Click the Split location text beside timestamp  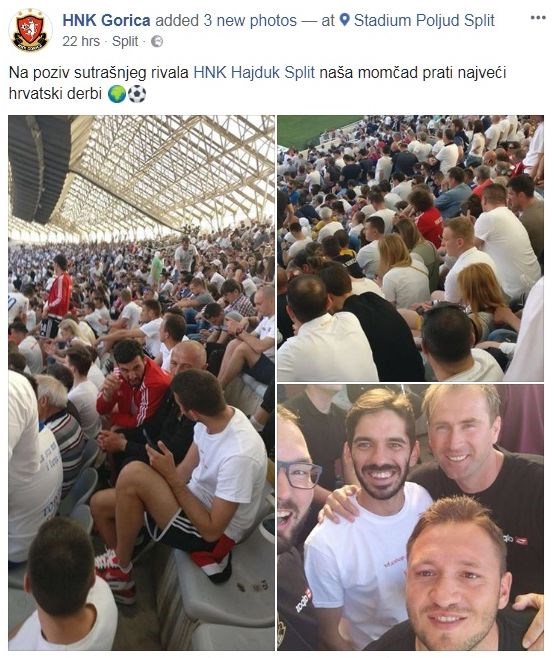(125, 42)
